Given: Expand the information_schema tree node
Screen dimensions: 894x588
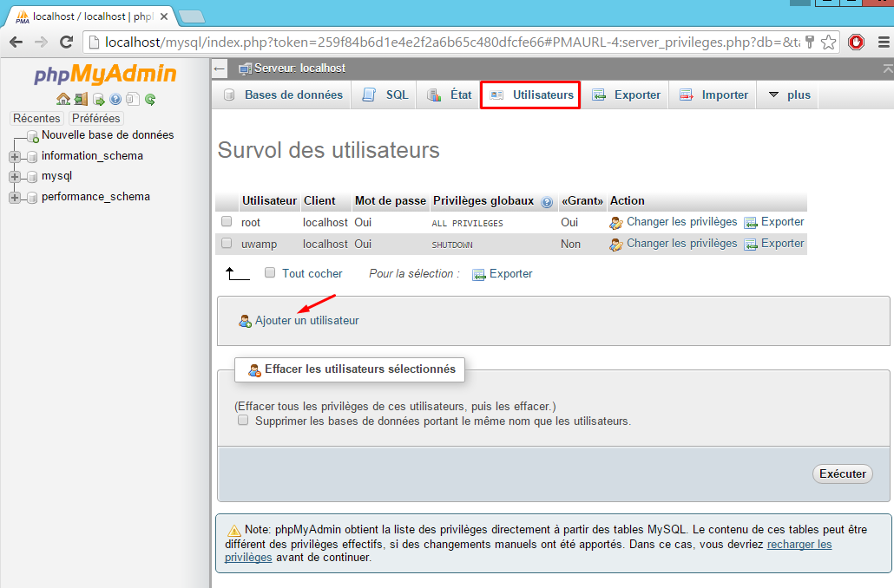Looking at the screenshot, I should (x=15, y=157).
